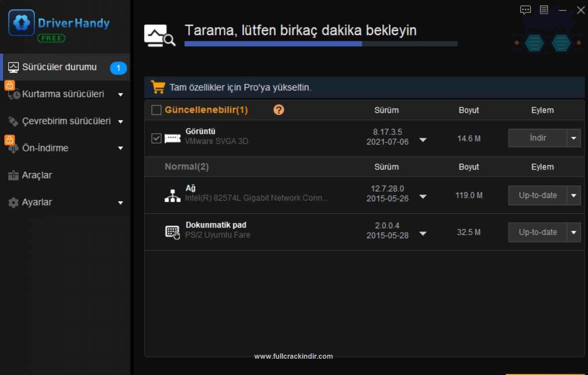Image resolution: width=588 pixels, height=375 pixels.
Task: Open Araçlar menu item
Action: click(65, 175)
